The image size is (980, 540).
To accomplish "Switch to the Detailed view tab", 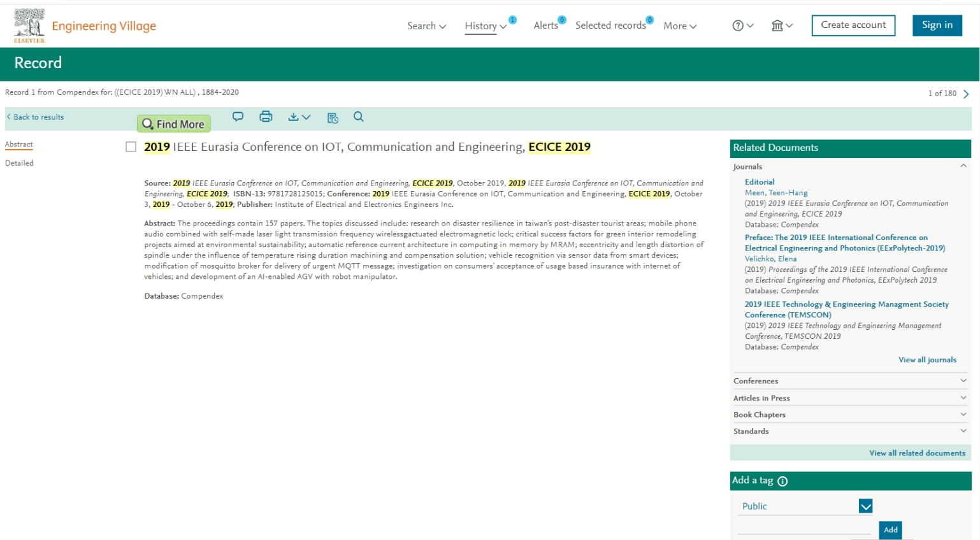I will click(x=19, y=163).
